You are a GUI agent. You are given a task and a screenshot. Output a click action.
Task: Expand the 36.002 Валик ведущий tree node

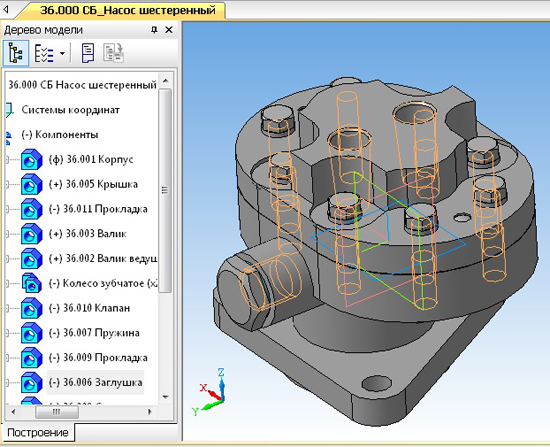click(7, 259)
